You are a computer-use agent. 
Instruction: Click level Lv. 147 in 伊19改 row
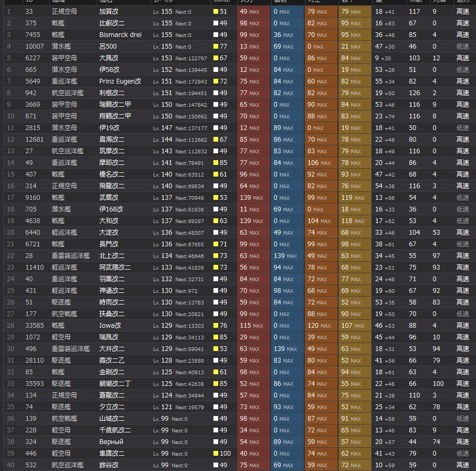(x=163, y=128)
